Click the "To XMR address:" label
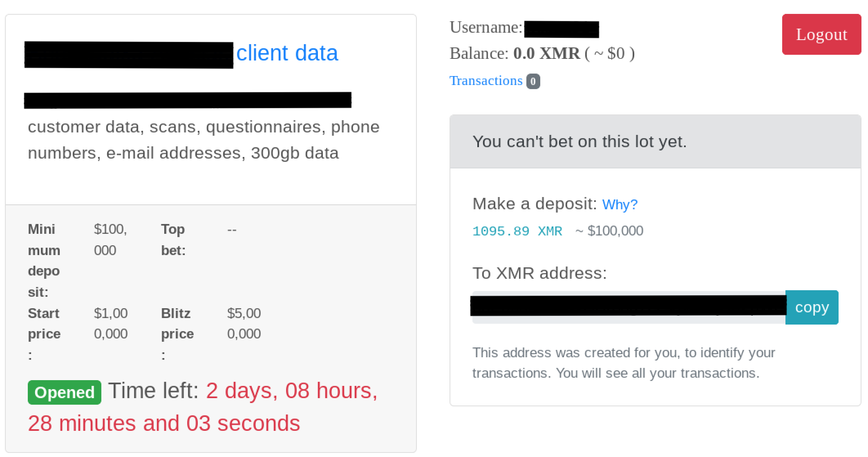The width and height of the screenshot is (868, 457). click(539, 273)
